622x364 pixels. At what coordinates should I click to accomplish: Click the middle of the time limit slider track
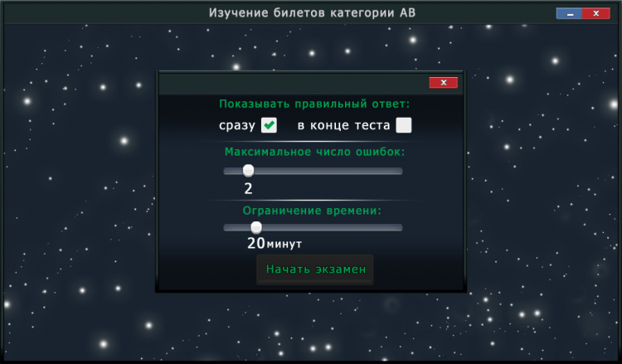pyautogui.click(x=313, y=227)
